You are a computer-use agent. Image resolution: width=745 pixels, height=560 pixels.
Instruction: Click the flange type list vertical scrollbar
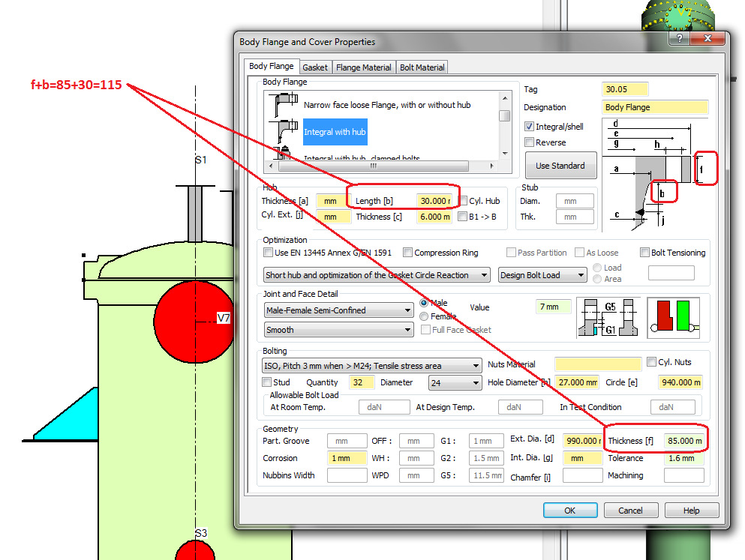[505, 124]
